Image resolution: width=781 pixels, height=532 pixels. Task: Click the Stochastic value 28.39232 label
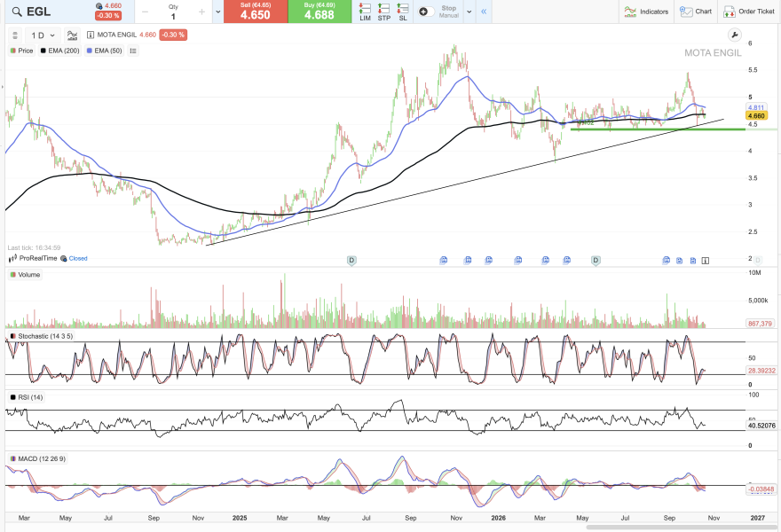click(761, 371)
